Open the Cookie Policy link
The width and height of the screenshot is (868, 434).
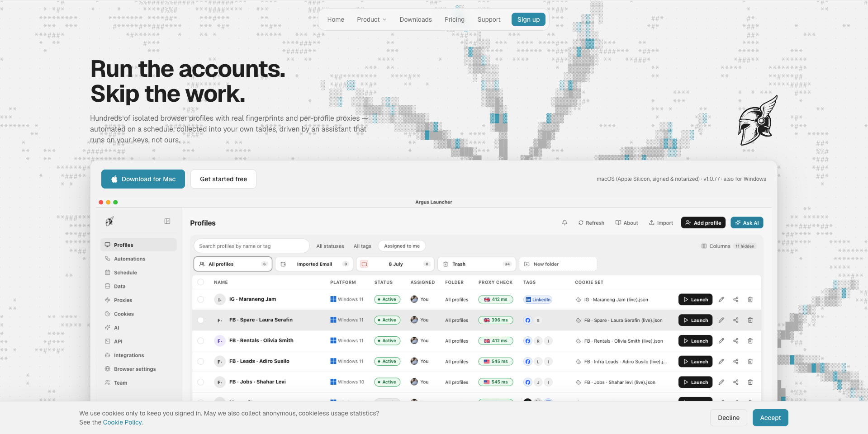(x=122, y=422)
